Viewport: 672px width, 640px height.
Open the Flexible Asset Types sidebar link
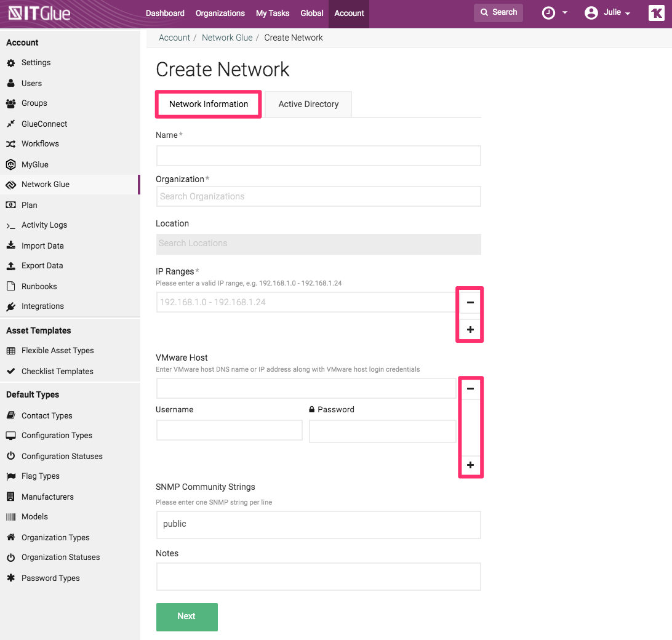coord(57,351)
